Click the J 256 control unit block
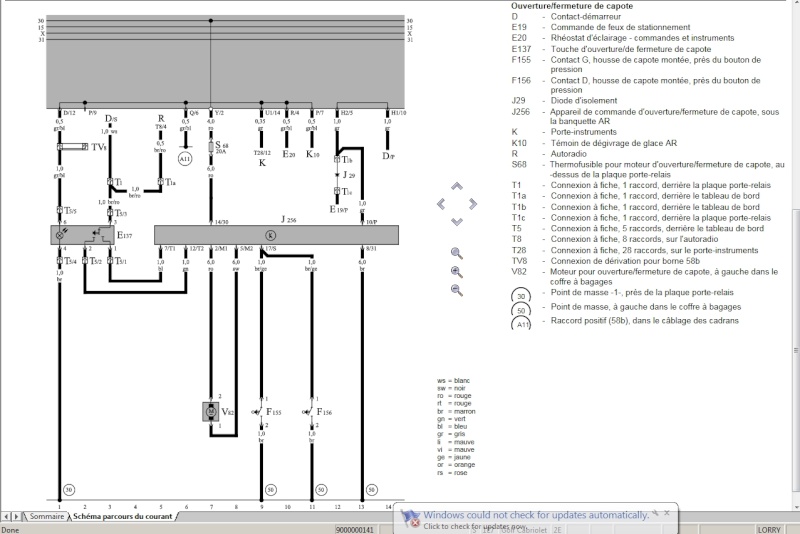 pos(276,235)
